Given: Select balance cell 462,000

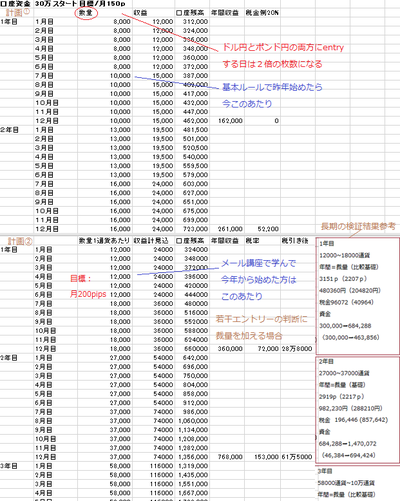Looking at the screenshot, I should pos(195,121).
